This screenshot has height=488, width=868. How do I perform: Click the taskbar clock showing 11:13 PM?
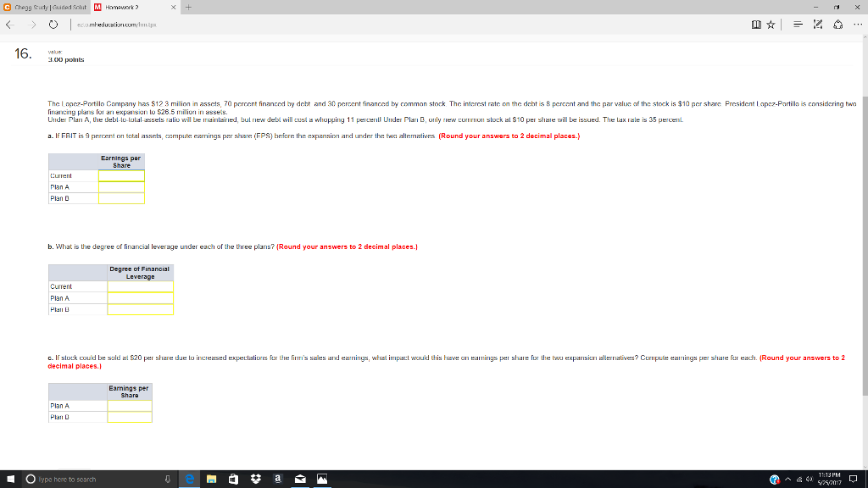(x=829, y=480)
